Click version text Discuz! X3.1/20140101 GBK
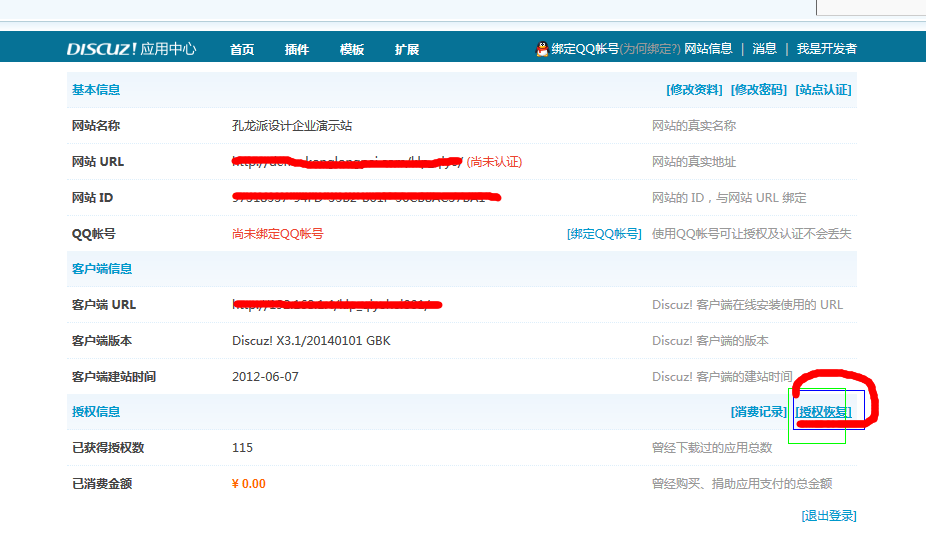Image resolution: width=926 pixels, height=539 pixels. click(x=311, y=341)
